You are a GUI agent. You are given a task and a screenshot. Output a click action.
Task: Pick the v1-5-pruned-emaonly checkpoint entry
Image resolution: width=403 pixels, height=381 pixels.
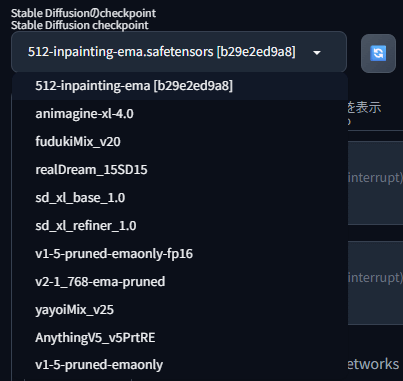point(180,365)
